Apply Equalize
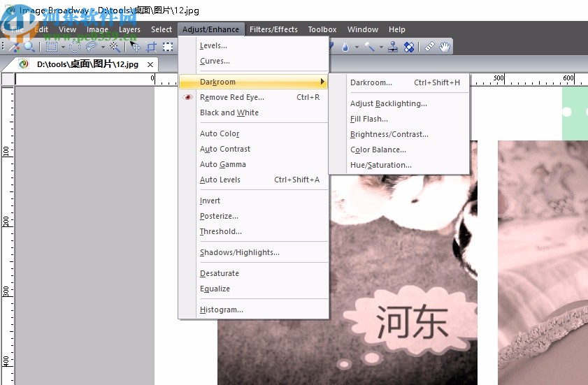588x385 pixels. point(254,289)
